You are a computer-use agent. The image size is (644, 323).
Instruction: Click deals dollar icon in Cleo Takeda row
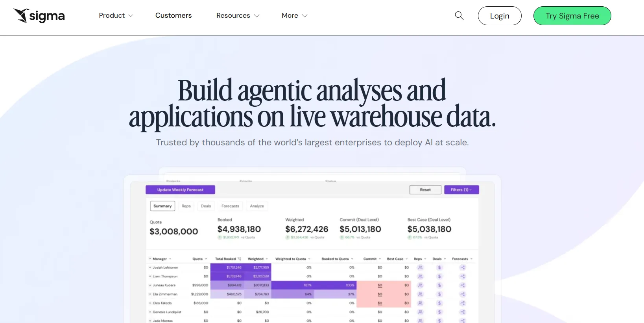[x=439, y=303]
